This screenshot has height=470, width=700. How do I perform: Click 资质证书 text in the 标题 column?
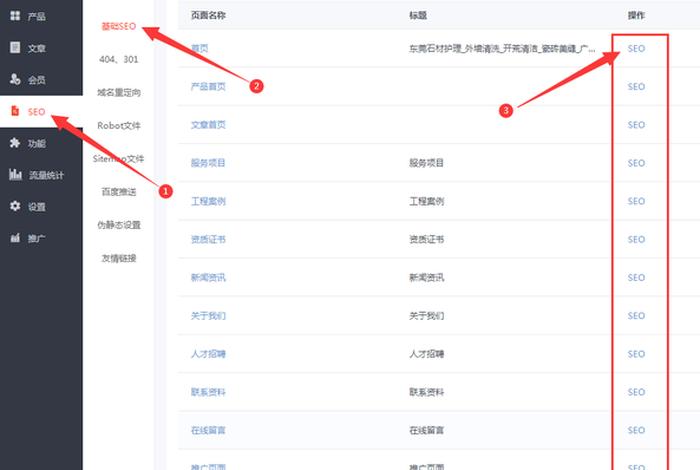[x=426, y=239]
